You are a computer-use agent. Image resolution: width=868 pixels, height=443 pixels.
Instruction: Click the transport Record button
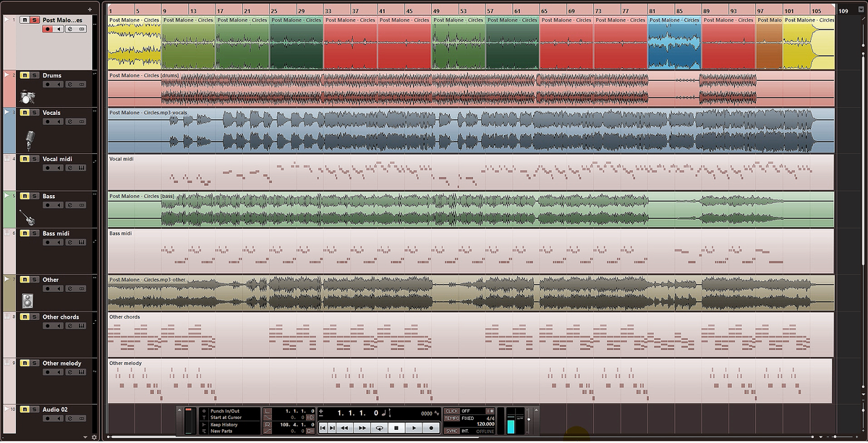tap(431, 428)
